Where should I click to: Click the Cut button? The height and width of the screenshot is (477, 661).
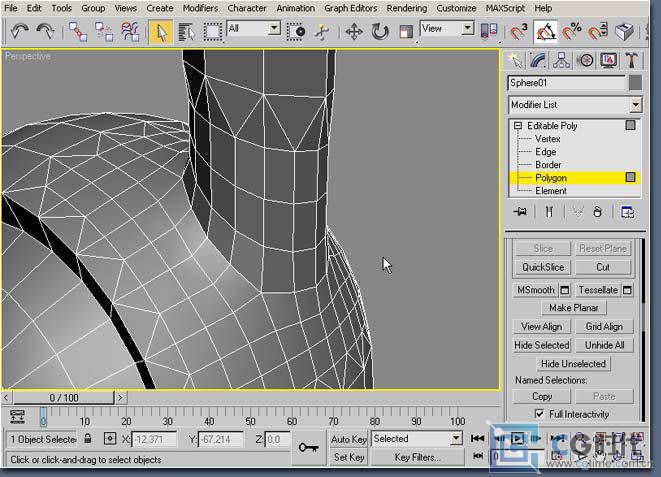pos(603,267)
